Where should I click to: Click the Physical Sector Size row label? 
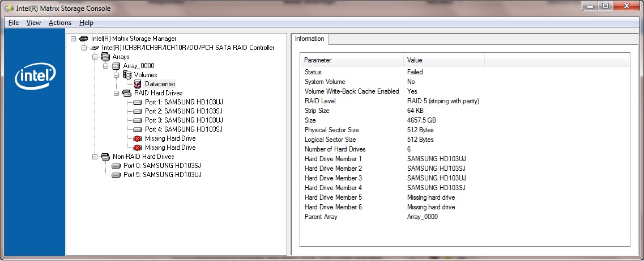pyautogui.click(x=332, y=130)
